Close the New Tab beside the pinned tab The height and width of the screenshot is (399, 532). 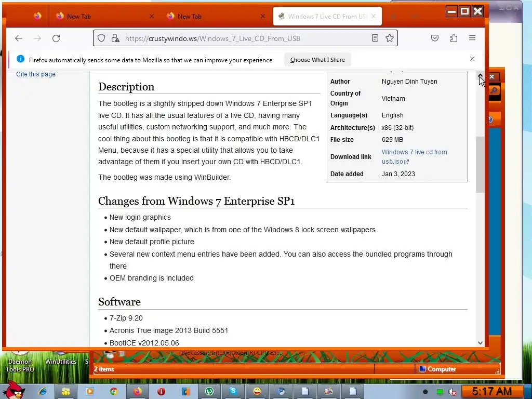152,16
